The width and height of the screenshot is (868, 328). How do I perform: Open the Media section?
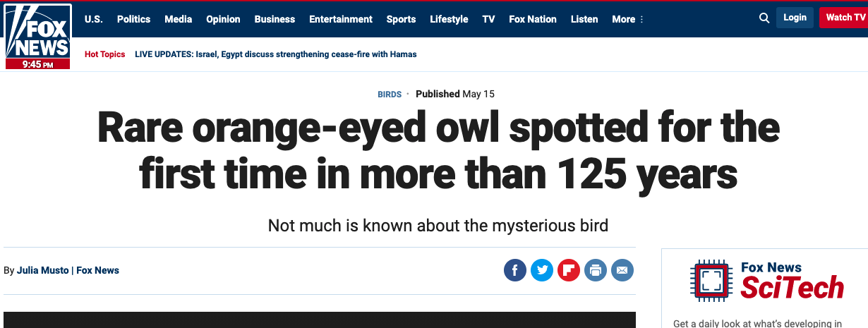178,19
